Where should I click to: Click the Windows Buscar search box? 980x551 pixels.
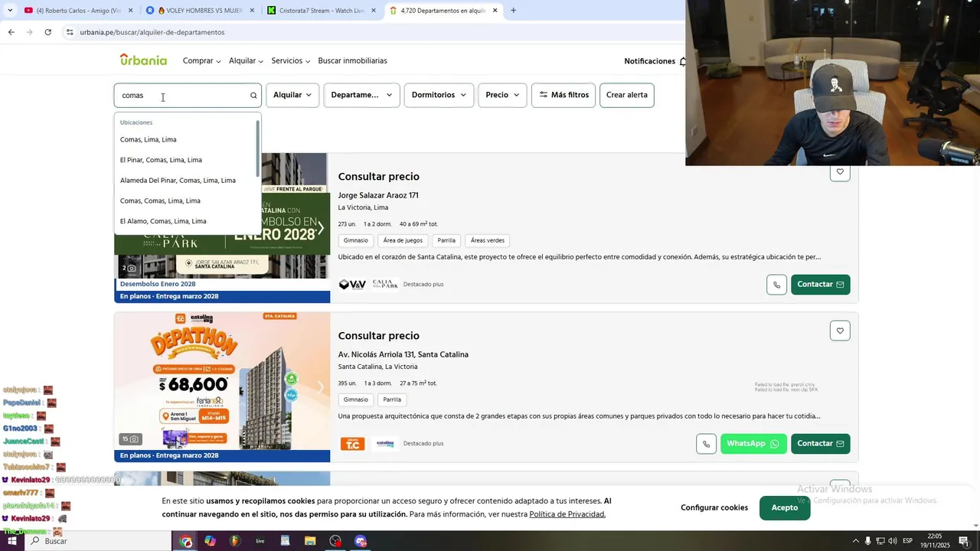[98, 541]
